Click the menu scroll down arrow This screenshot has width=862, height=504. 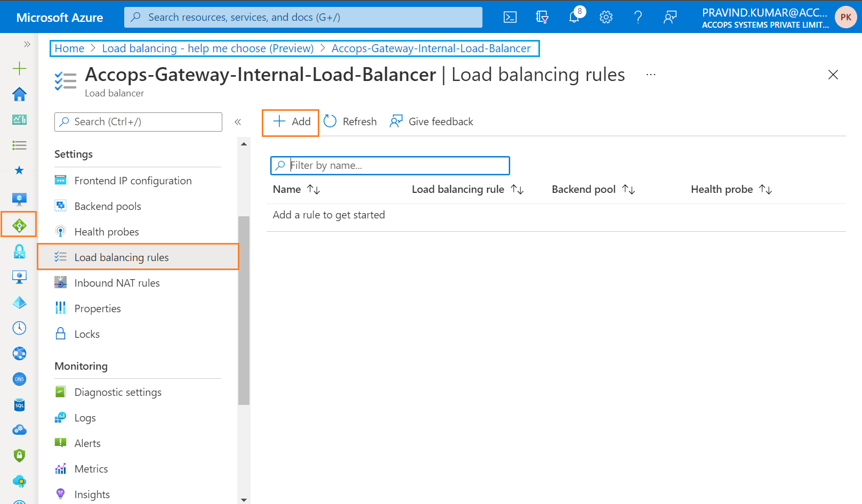pos(244,500)
